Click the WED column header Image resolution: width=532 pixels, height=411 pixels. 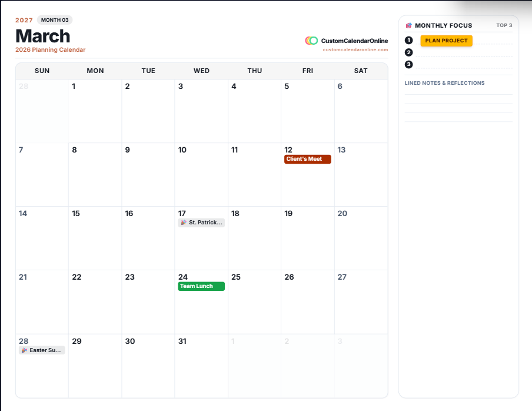[x=201, y=71]
